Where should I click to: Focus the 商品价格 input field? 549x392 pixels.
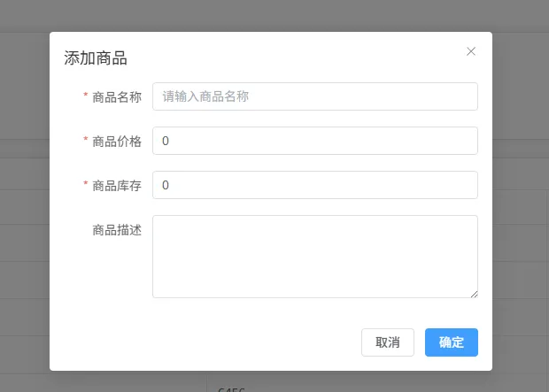[x=314, y=141]
